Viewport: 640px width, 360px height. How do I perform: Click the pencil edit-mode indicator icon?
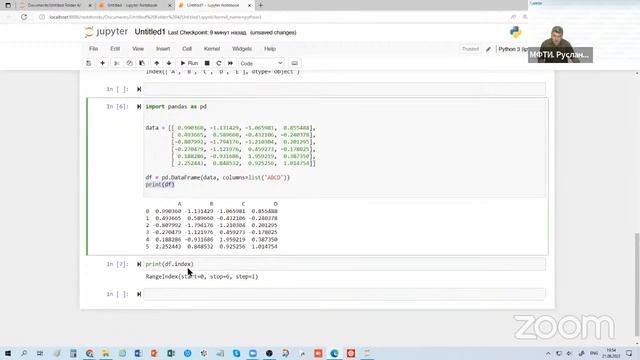(x=489, y=49)
